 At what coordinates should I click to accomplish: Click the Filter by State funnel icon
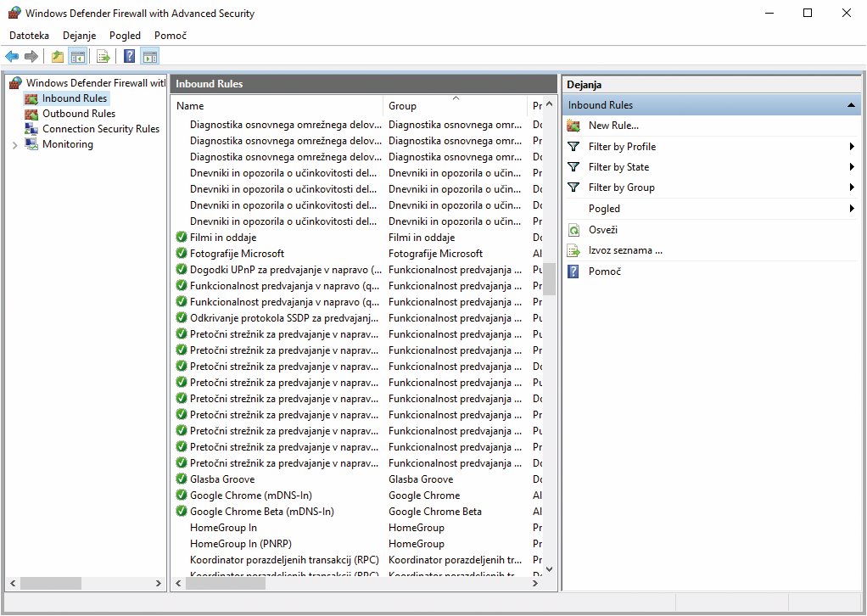pyautogui.click(x=574, y=167)
